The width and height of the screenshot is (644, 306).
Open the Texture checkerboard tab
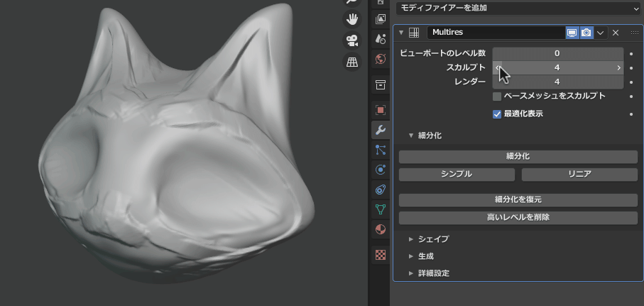click(381, 255)
